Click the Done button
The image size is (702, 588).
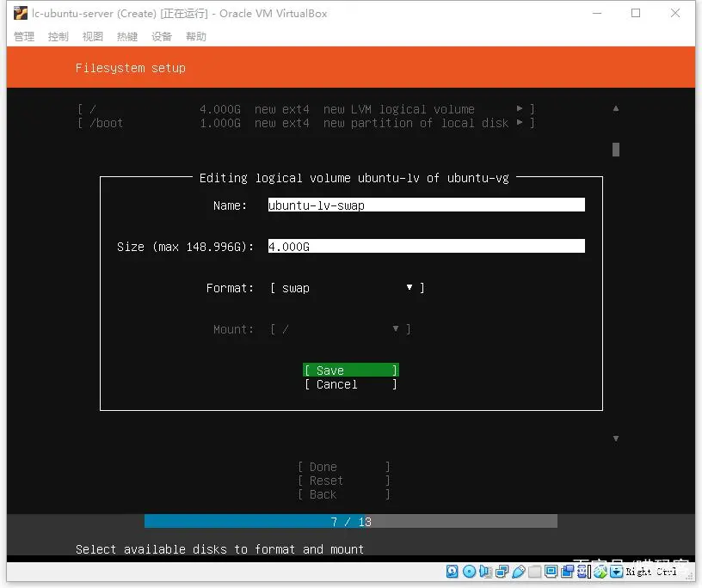(x=344, y=467)
